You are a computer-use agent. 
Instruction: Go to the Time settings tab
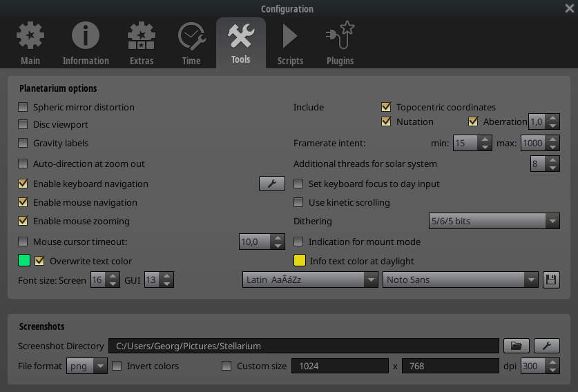click(x=191, y=43)
